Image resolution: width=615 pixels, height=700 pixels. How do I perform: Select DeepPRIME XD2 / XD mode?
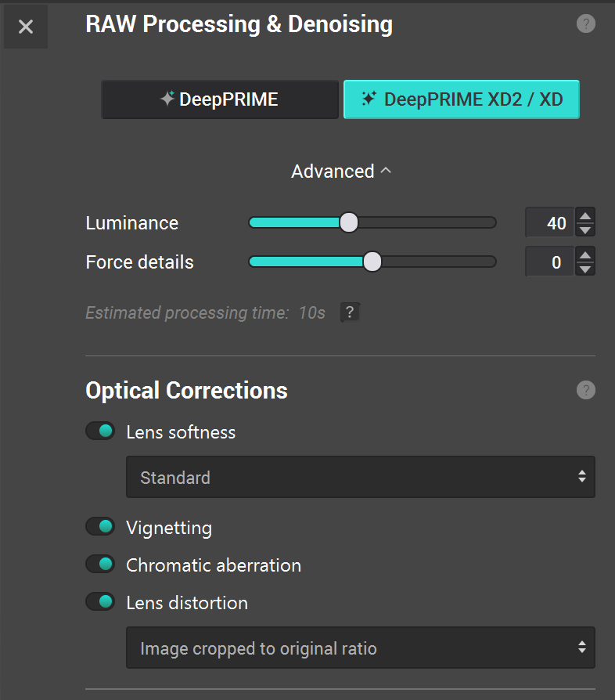coord(462,99)
